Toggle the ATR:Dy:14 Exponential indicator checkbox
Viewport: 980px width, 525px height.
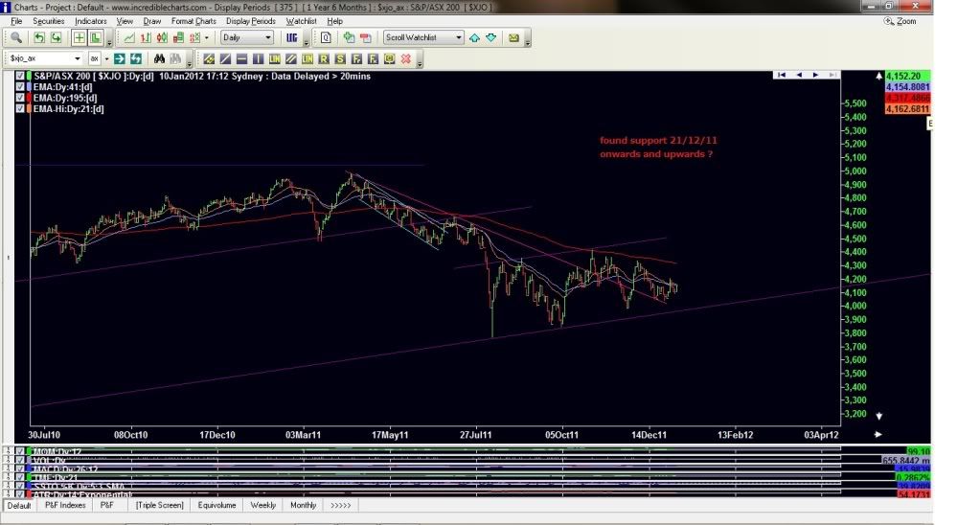point(20,494)
